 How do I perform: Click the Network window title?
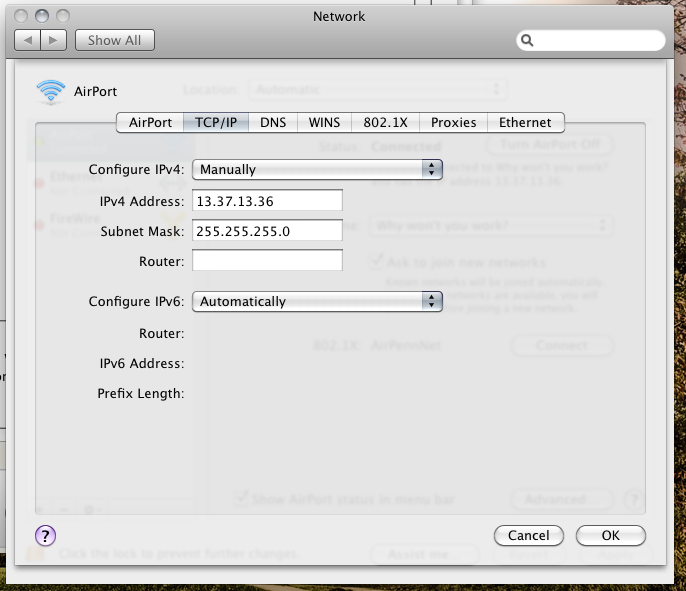point(339,16)
